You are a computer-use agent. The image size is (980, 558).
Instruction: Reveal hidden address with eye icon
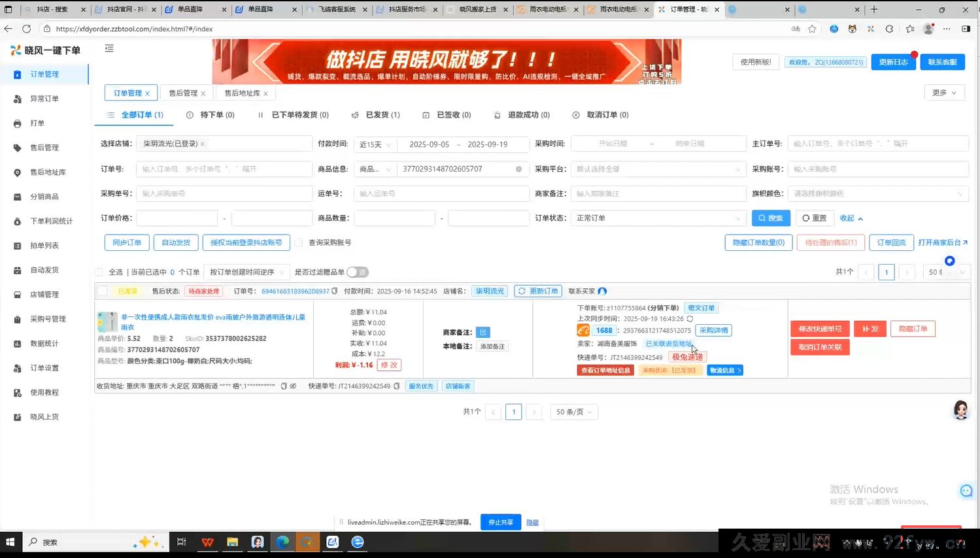coord(293,386)
